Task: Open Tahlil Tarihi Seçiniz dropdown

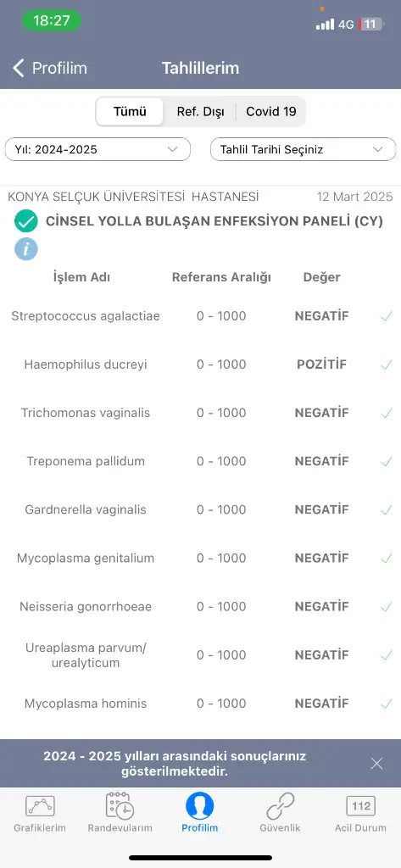Action: 303,149
